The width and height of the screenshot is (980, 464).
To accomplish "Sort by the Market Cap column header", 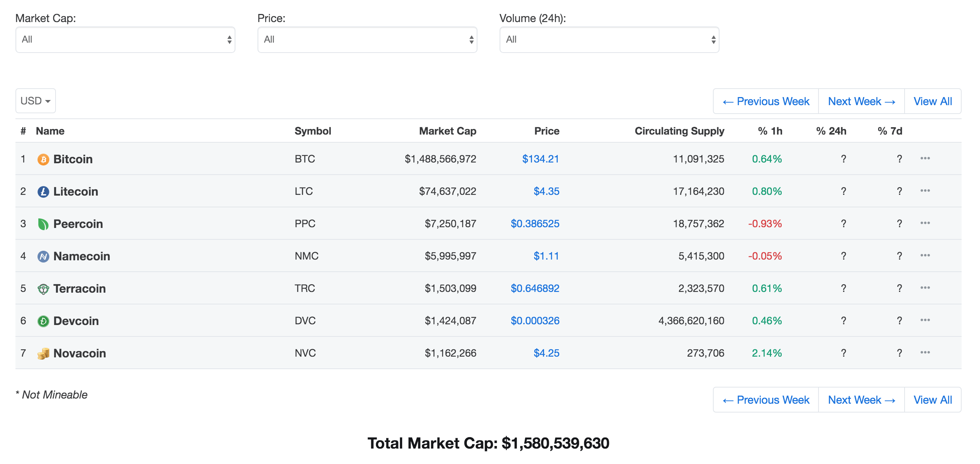I will (x=447, y=131).
